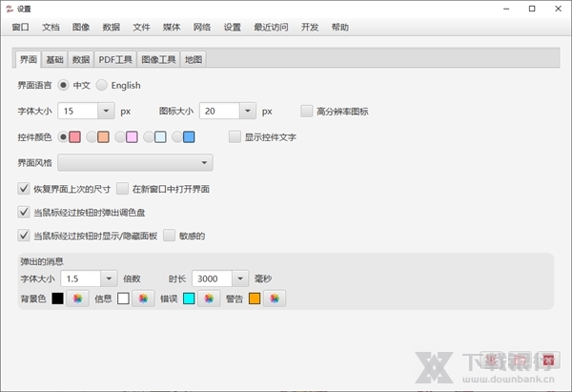The height and width of the screenshot is (392, 572).
Task: Open the 窗口 menu
Action: pyautogui.click(x=20, y=27)
